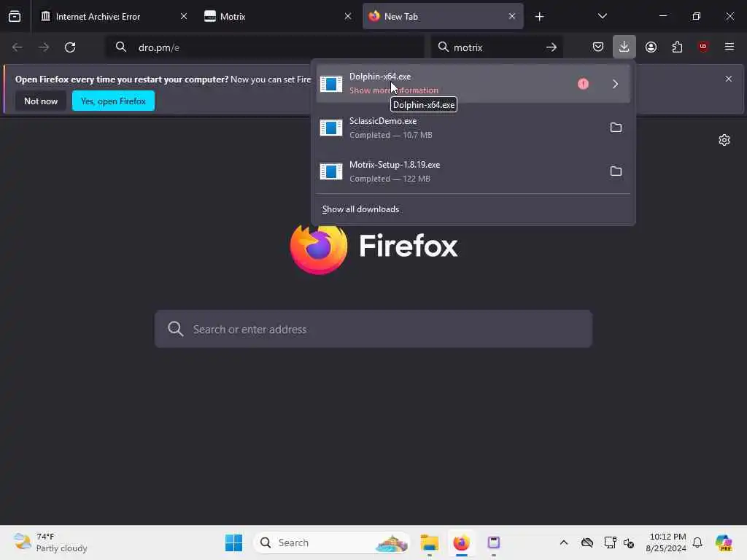The width and height of the screenshot is (747, 560).
Task: Click Show all downloads
Action: click(x=360, y=209)
